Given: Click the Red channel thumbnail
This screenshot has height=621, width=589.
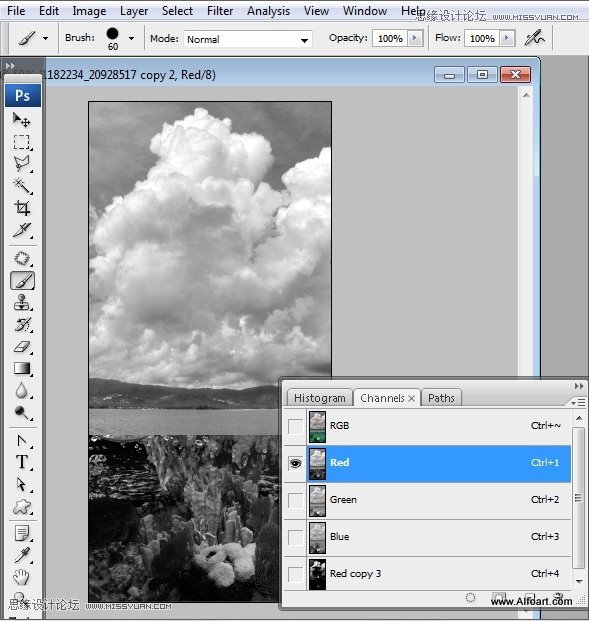Looking at the screenshot, I should [x=317, y=464].
